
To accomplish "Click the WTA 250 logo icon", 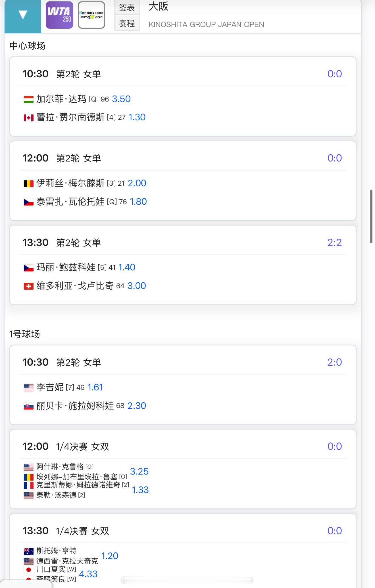I will coord(59,15).
